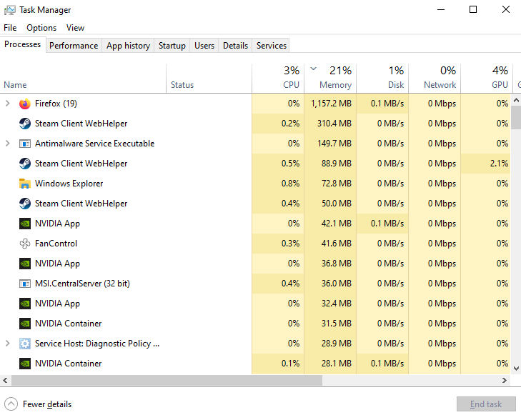Click the Task Manager title bar icon
The height and width of the screenshot is (420, 521).
pyautogui.click(x=9, y=10)
